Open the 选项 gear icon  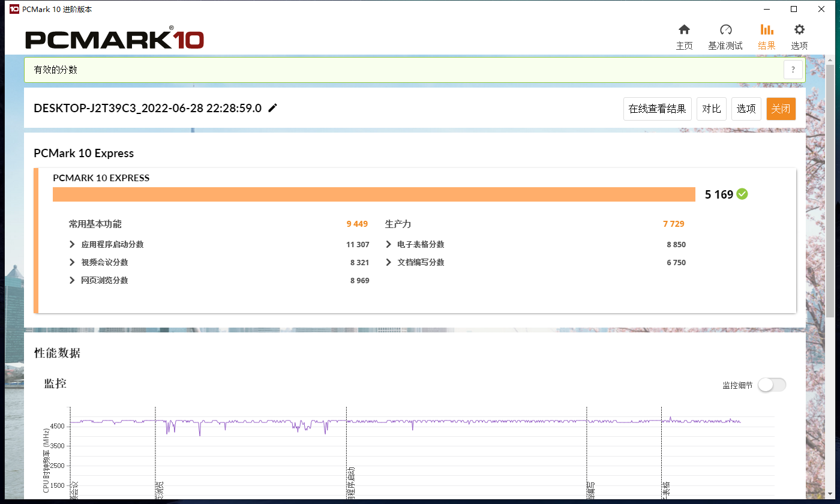[x=799, y=30]
